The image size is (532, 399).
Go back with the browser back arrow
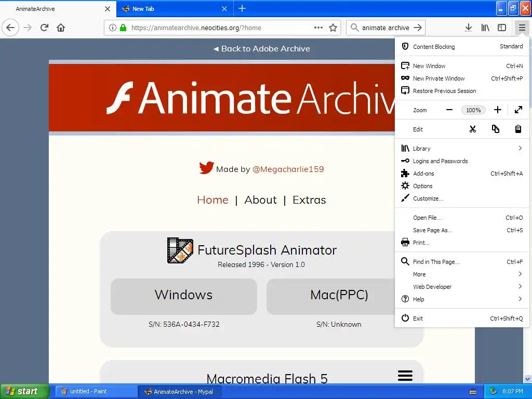click(10, 28)
